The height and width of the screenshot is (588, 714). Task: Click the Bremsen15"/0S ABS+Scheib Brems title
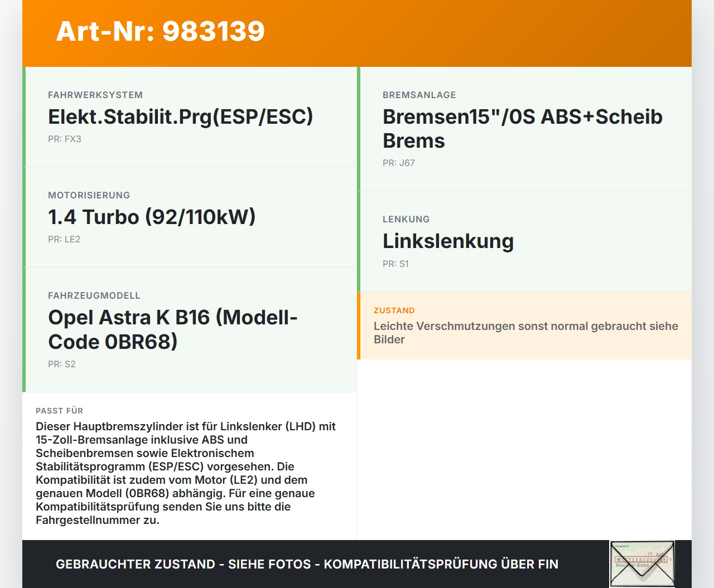pos(522,128)
